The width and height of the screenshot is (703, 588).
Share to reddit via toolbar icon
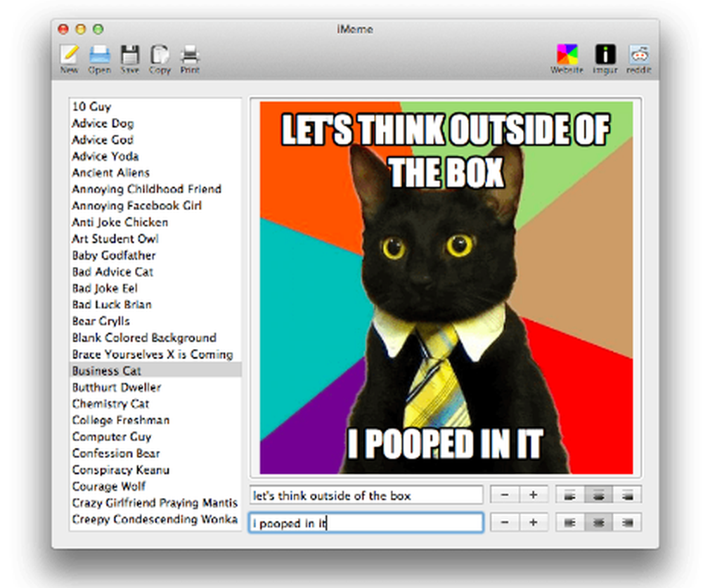coord(639,58)
